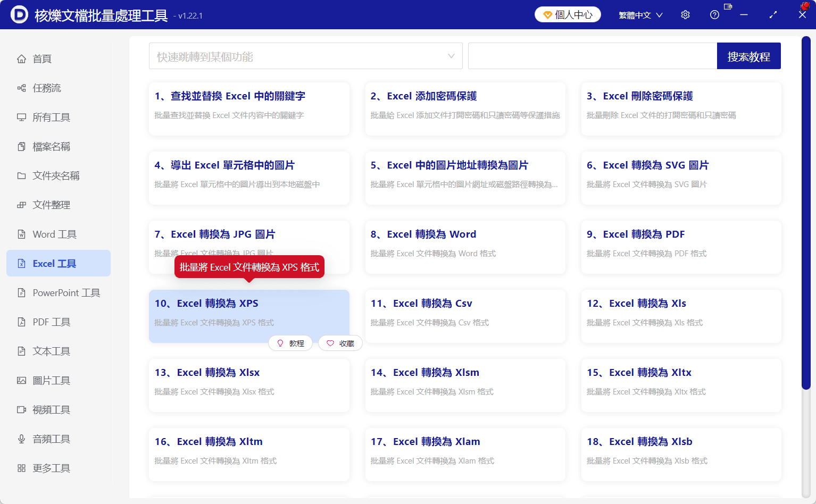Open Excel 中的圖片地址轉換為圖片 tool

pyautogui.click(x=465, y=178)
